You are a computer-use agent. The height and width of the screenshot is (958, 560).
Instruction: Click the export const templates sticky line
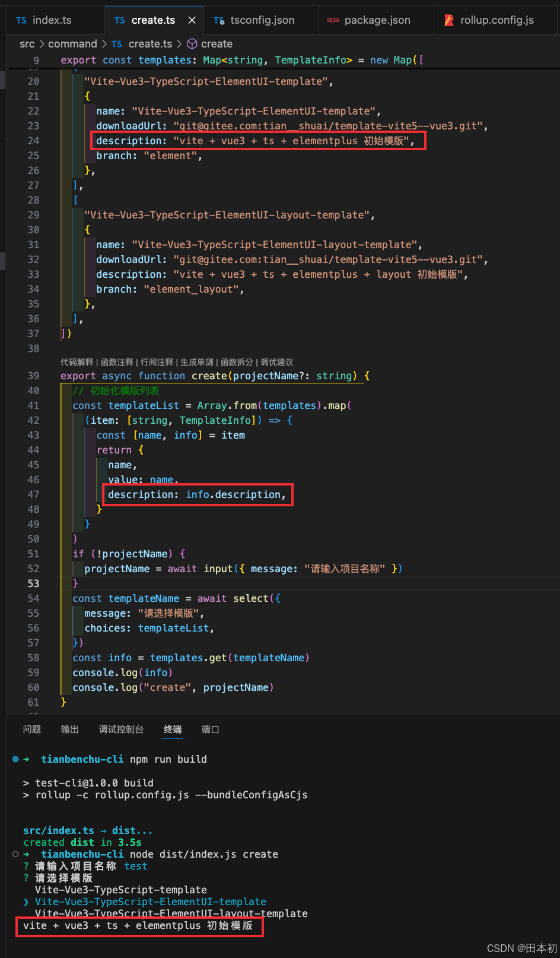tap(242, 60)
